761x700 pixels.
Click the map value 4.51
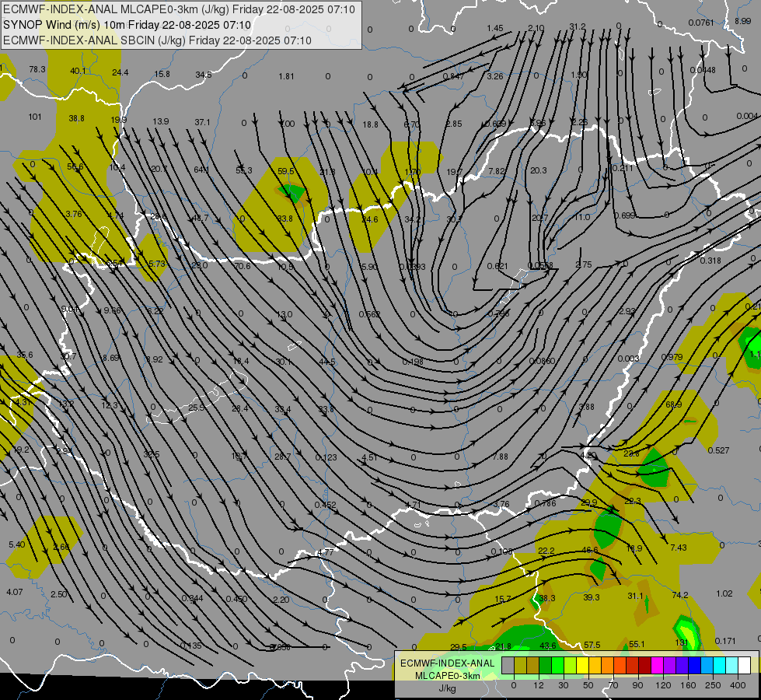coord(369,457)
